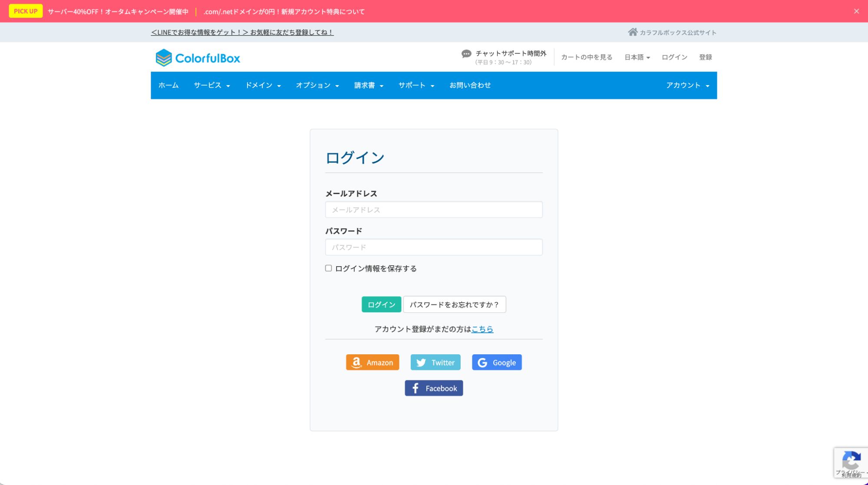The width and height of the screenshot is (868, 485).
Task: Expand the 請求書 menu
Action: 369,85
